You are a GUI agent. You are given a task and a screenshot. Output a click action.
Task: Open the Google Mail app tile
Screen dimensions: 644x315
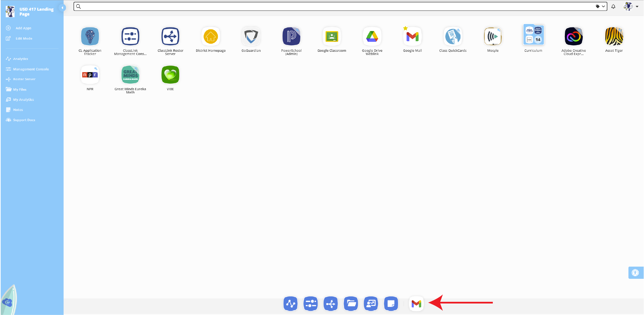pyautogui.click(x=412, y=37)
